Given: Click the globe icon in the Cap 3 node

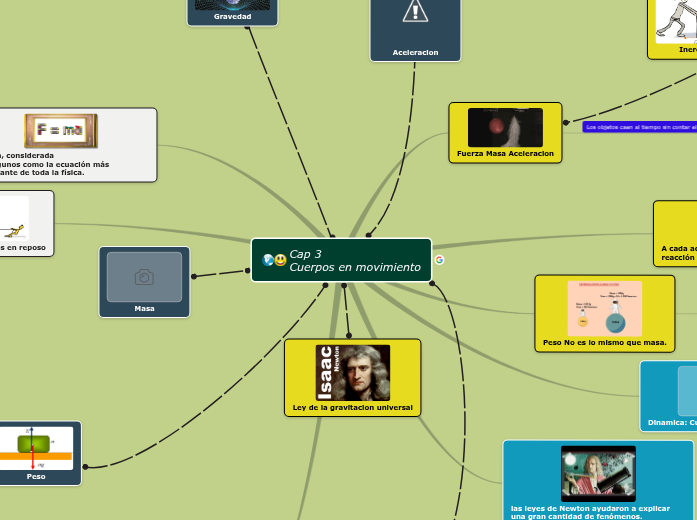Looking at the screenshot, I should 268,260.
